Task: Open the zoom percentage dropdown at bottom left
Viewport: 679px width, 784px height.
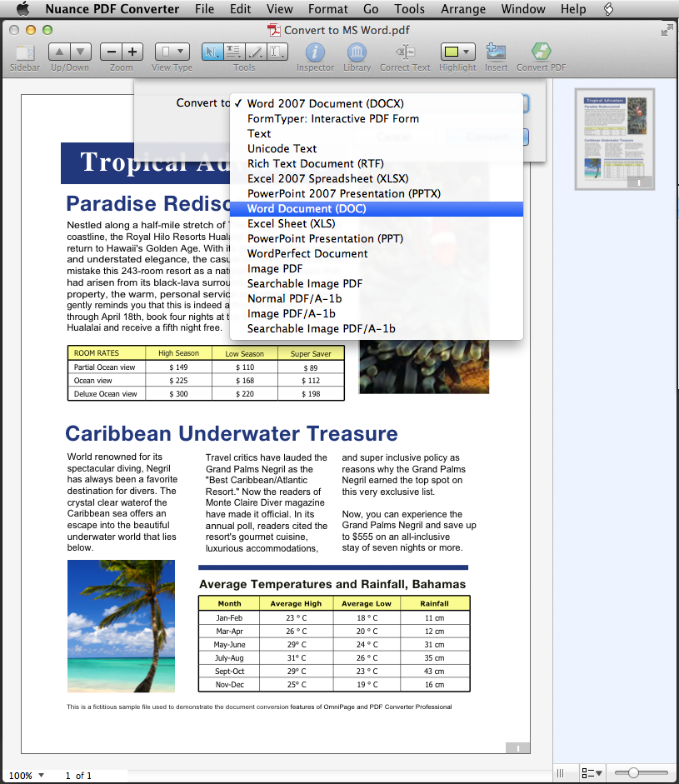Action: pyautogui.click(x=27, y=775)
